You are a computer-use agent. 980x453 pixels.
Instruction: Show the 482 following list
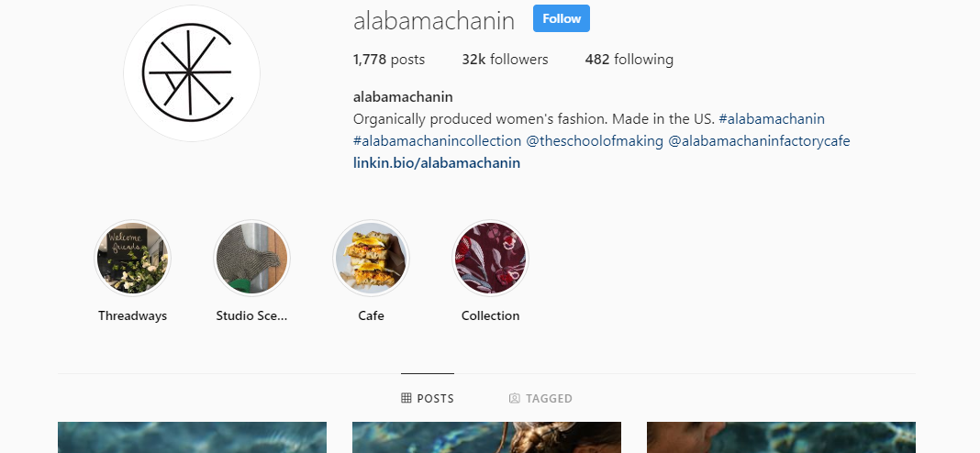tap(629, 60)
